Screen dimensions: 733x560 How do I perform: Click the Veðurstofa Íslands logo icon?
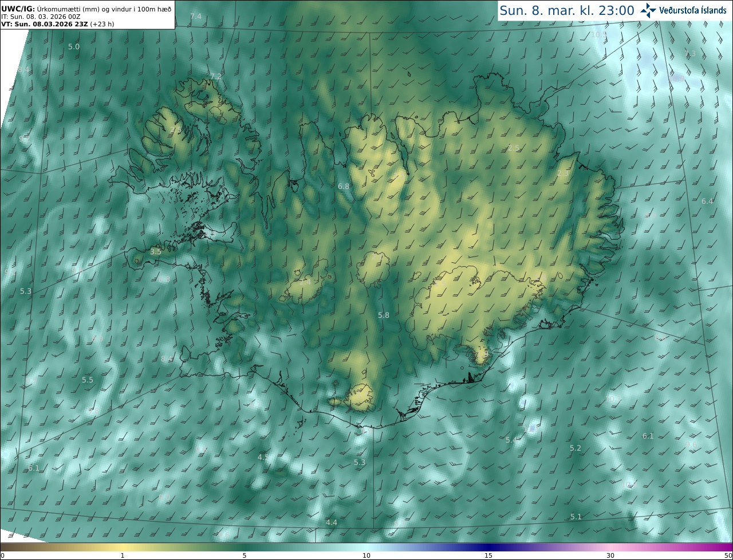(648, 10)
